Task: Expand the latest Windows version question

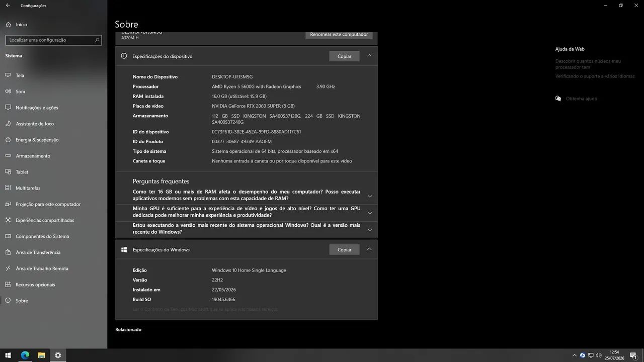Action: (x=247, y=229)
